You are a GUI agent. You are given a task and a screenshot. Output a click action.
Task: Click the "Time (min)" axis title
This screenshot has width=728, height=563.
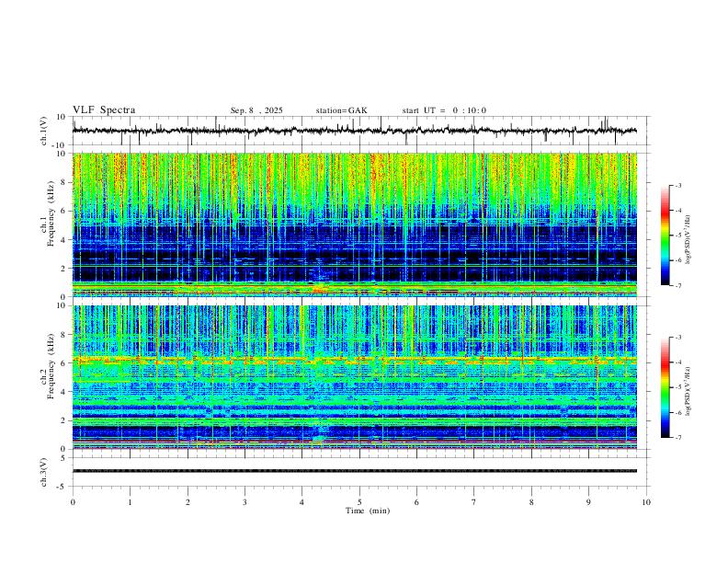pos(368,511)
